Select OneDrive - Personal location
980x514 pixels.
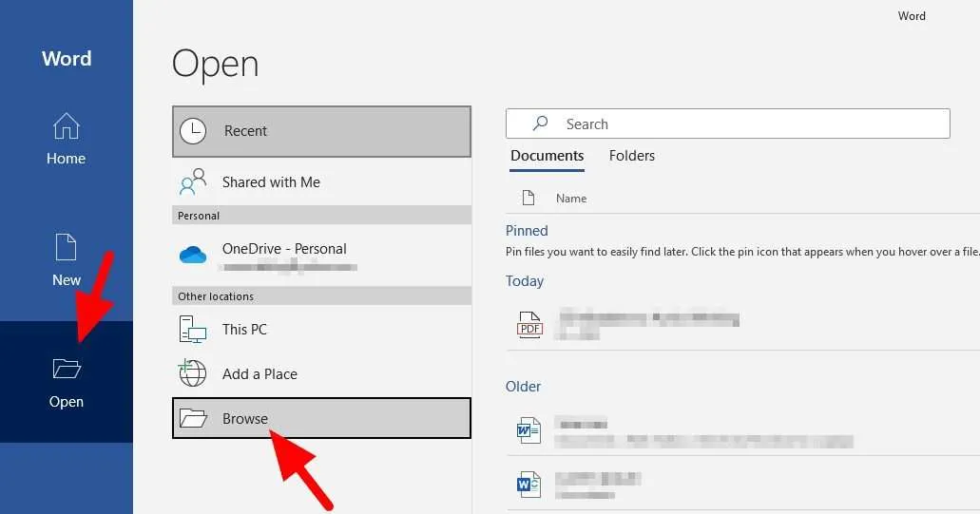[x=321, y=256]
